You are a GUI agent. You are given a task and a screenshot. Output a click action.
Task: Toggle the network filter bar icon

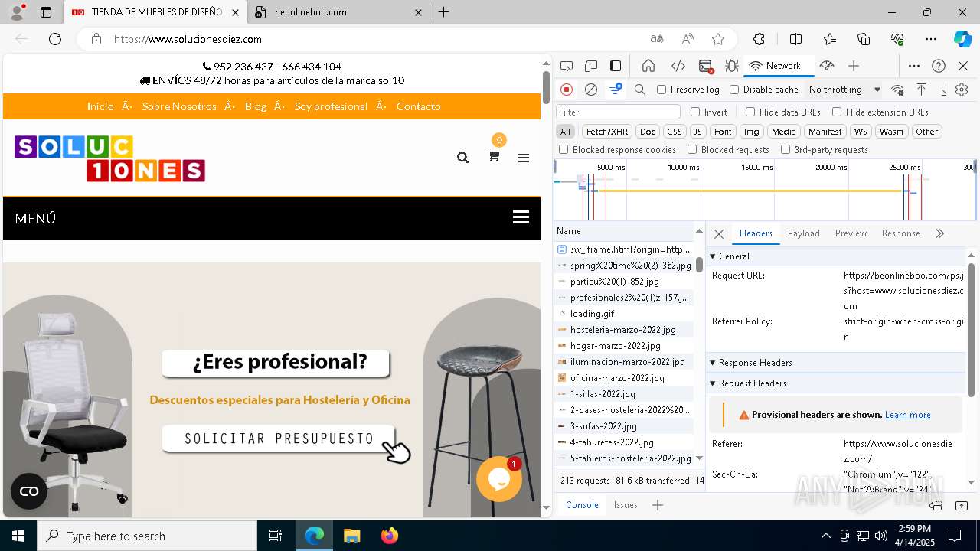click(x=616, y=90)
